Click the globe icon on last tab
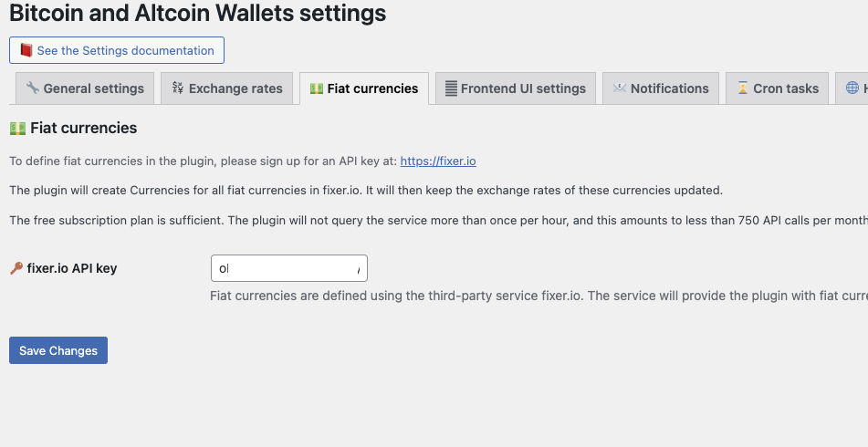The image size is (868, 447). tap(852, 88)
